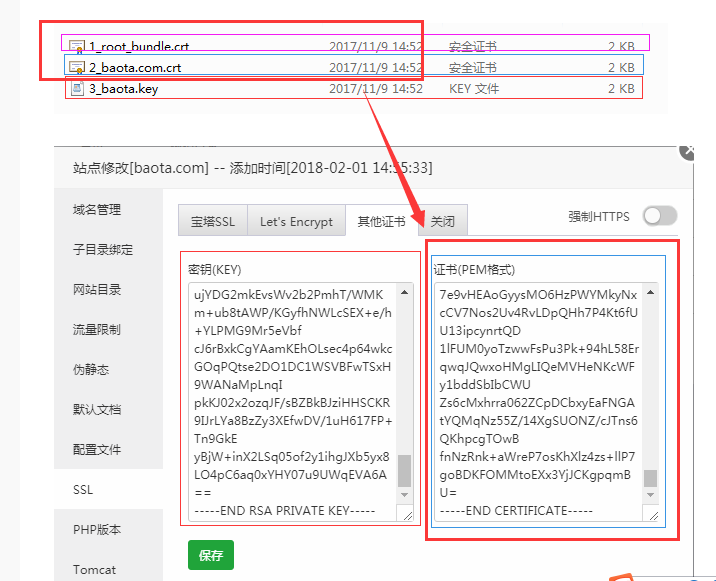Toggle the 强制HTTPS switch
Viewport: 716px width, 581px height.
click(x=660, y=215)
